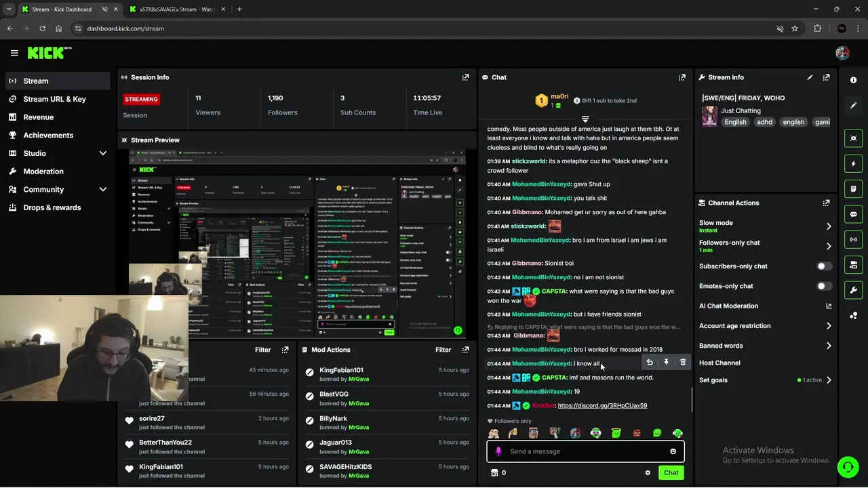Pop out the Session Info panel
The image size is (868, 488).
[x=465, y=77]
